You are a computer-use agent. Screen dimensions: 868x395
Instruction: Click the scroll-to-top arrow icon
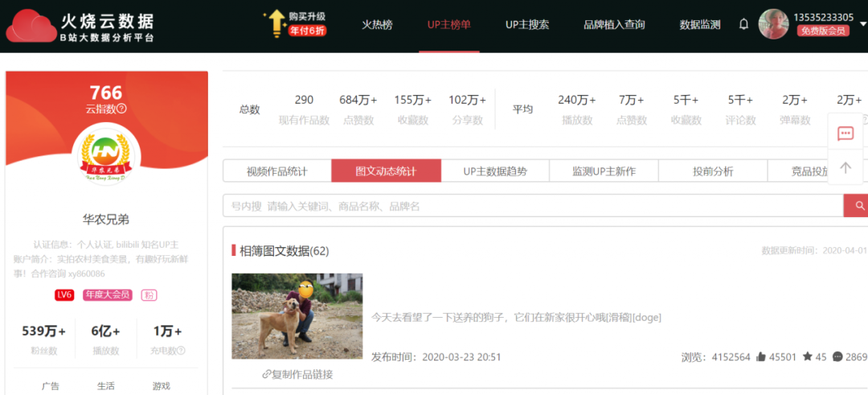(845, 167)
